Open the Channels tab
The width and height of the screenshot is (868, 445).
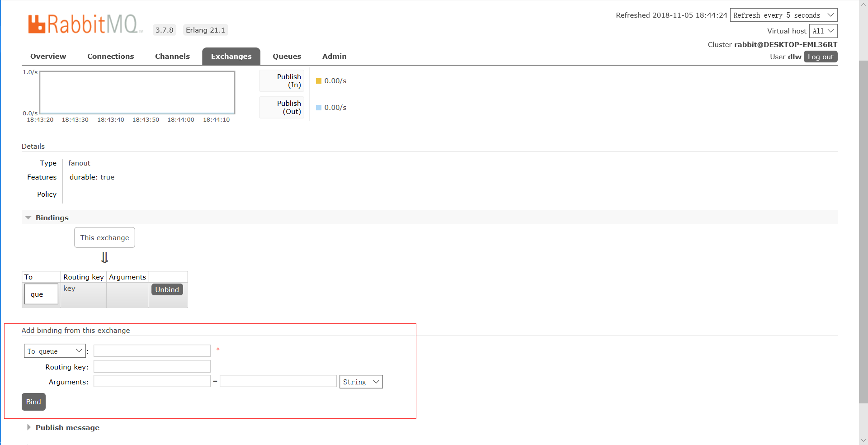[x=172, y=56]
